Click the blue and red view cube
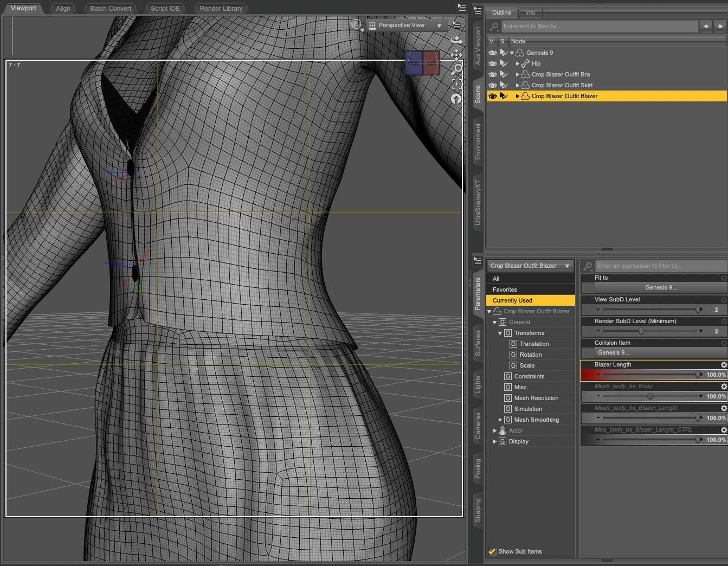The width and height of the screenshot is (728, 566). pos(422,62)
